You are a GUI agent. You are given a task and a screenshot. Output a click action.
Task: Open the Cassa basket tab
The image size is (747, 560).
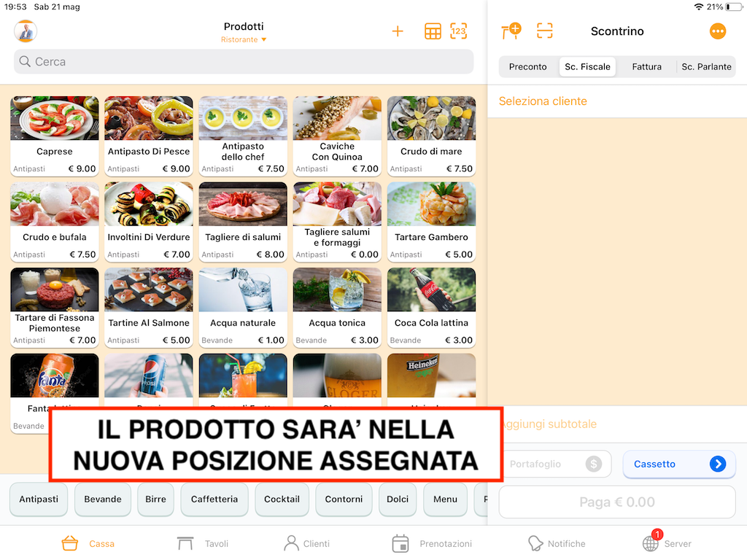[69, 543]
